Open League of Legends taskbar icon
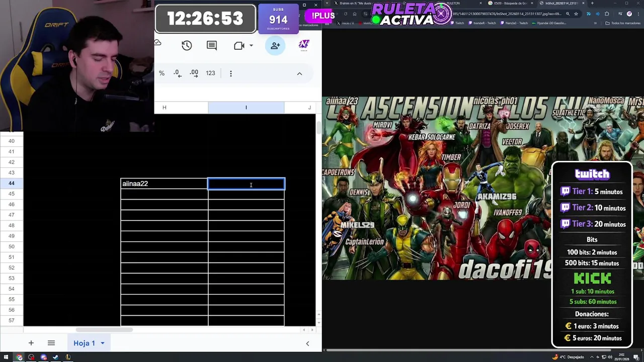644x362 pixels. (x=67, y=357)
